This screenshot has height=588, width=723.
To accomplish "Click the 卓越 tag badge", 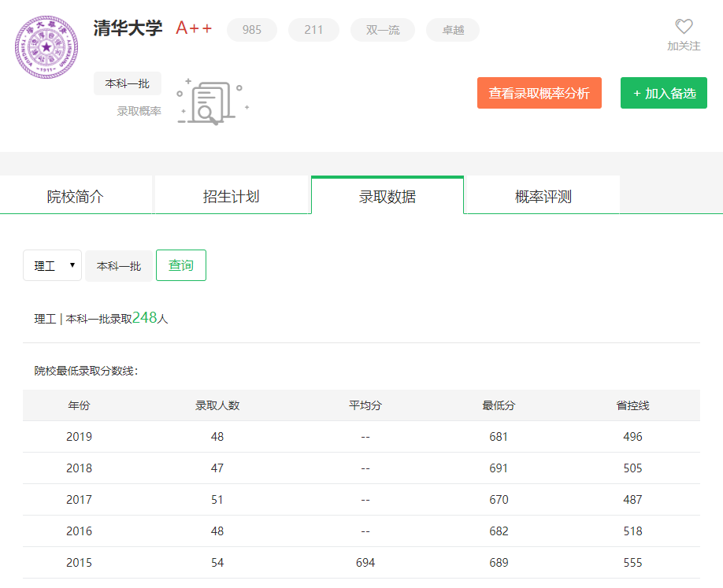I will tap(453, 30).
